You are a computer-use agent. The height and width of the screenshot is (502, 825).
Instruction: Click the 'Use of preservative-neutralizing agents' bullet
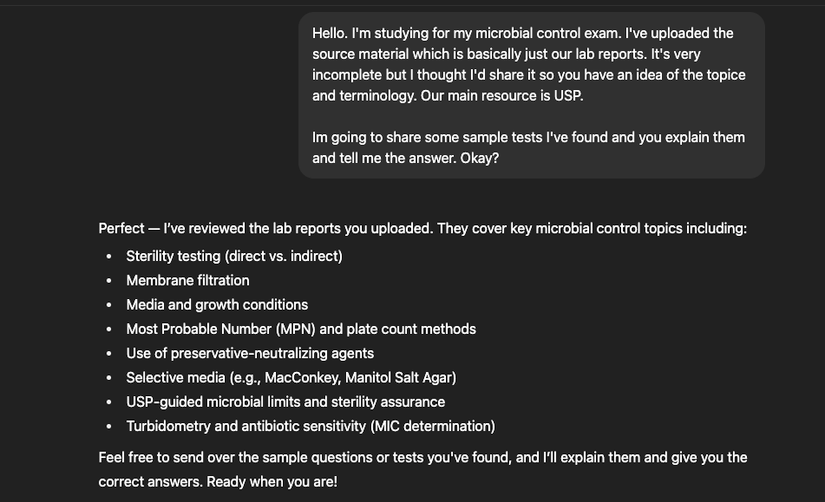coord(250,353)
